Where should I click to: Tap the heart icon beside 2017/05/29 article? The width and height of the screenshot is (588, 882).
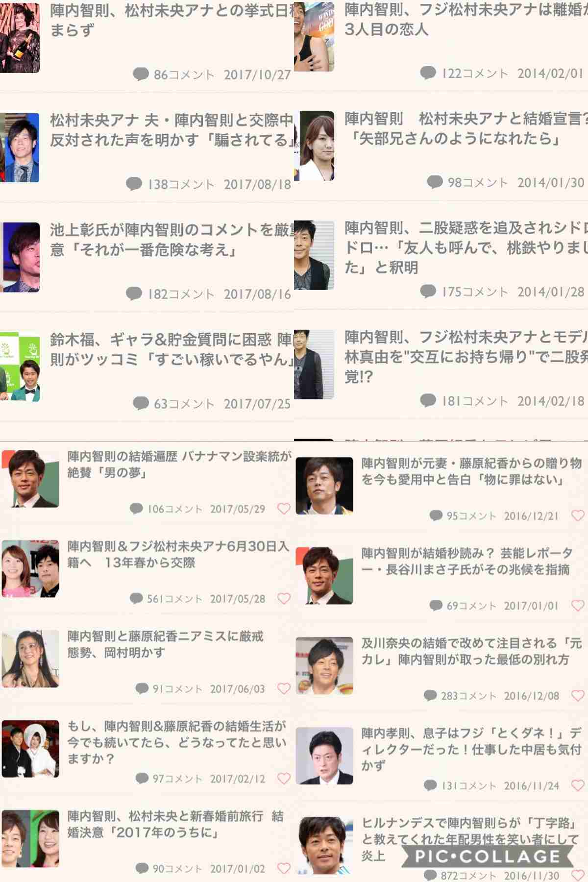[284, 509]
